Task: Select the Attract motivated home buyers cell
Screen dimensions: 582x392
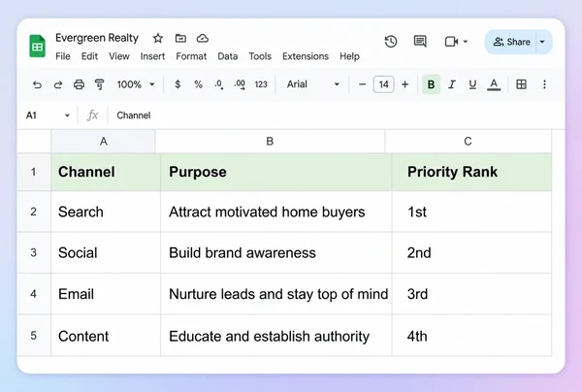Action: 276,212
